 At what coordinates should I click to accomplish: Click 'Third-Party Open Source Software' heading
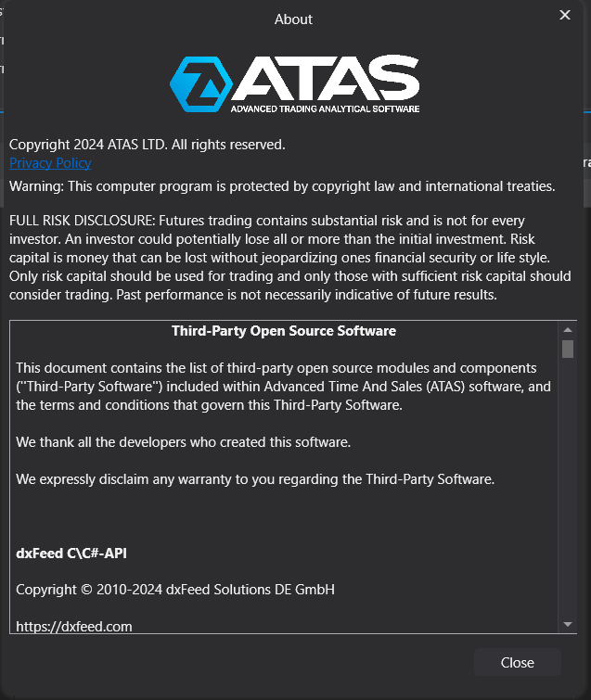pos(284,331)
